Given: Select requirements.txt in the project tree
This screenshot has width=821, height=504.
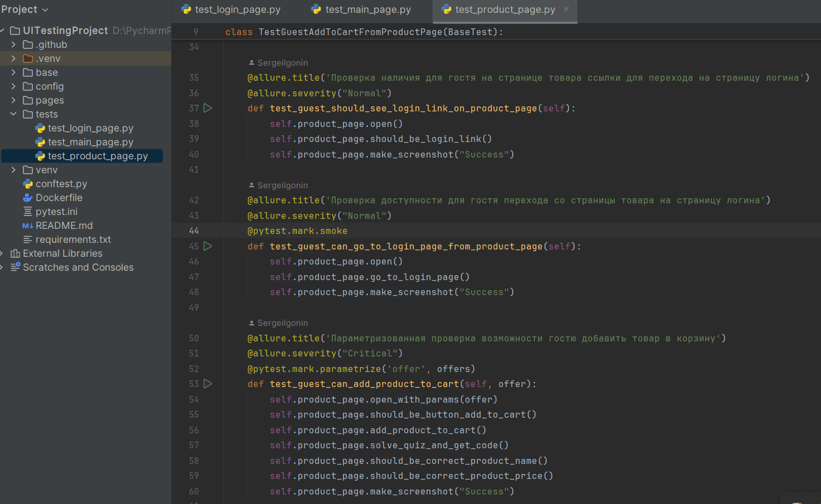Looking at the screenshot, I should (x=73, y=239).
